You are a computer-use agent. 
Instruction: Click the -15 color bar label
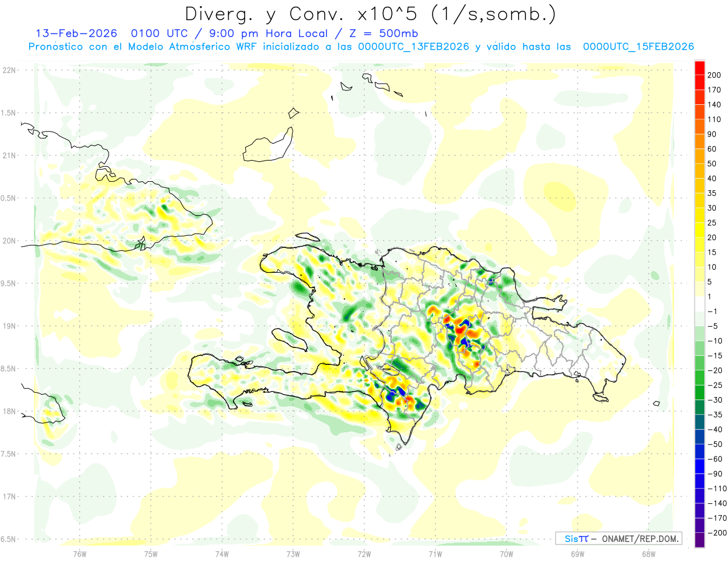click(715, 355)
